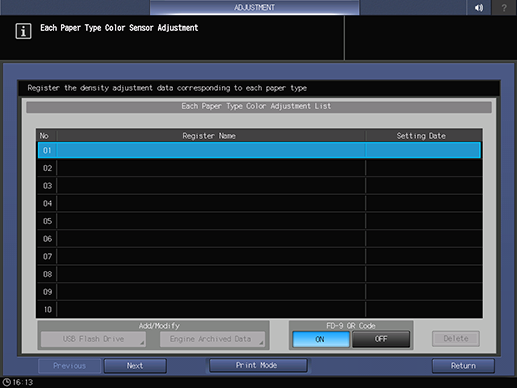The image size is (517, 388).
Task: Select row 01 in the adjustment list
Action: click(x=259, y=150)
